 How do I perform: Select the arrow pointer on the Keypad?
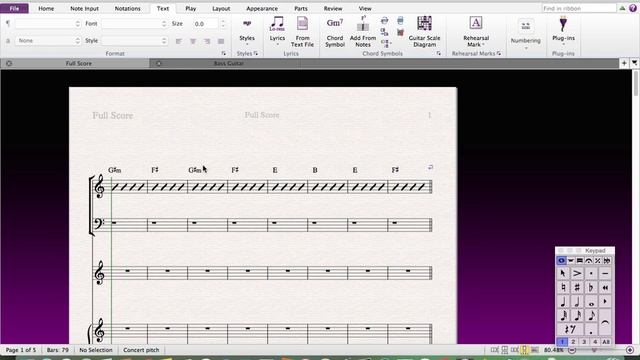[563, 273]
